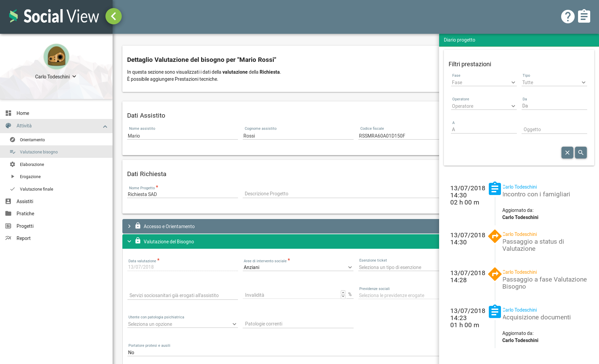Image resolution: width=599 pixels, height=364 pixels.
Task: Open the Tipo filter dropdown
Action: (554, 82)
